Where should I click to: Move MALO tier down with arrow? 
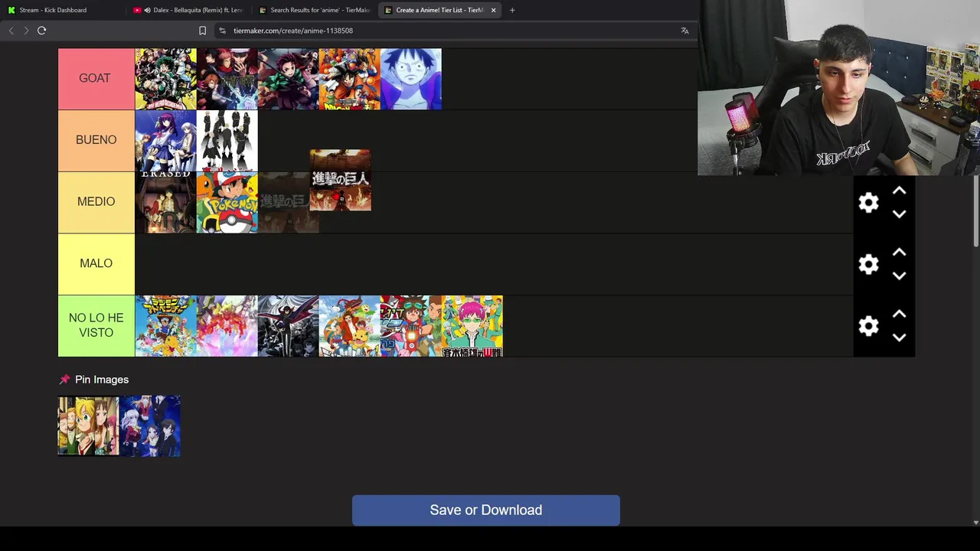click(900, 275)
